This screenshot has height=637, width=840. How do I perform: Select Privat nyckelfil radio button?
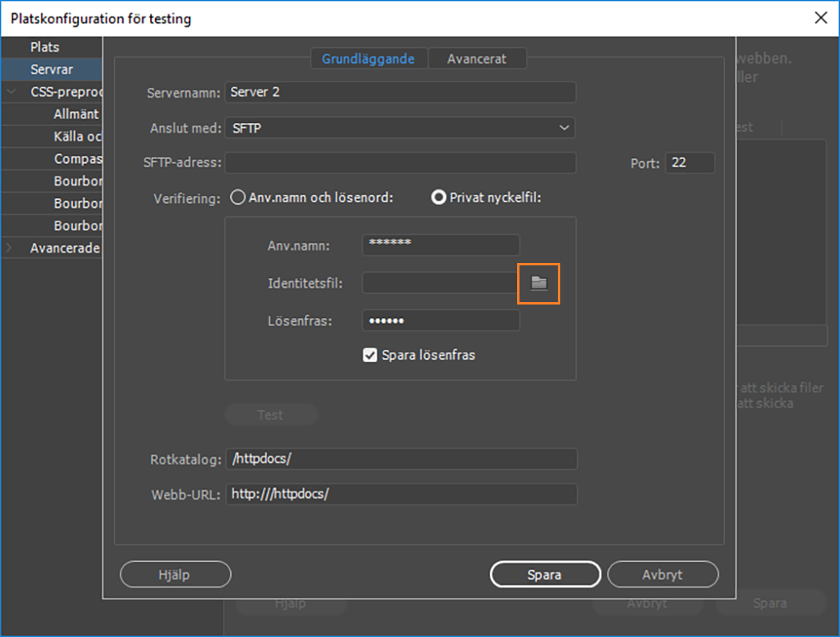438,197
